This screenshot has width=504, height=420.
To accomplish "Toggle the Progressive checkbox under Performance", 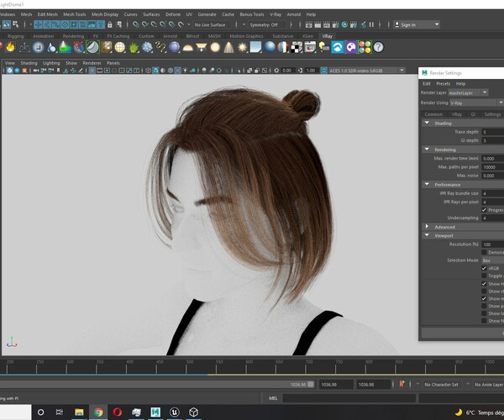I will coord(484,210).
